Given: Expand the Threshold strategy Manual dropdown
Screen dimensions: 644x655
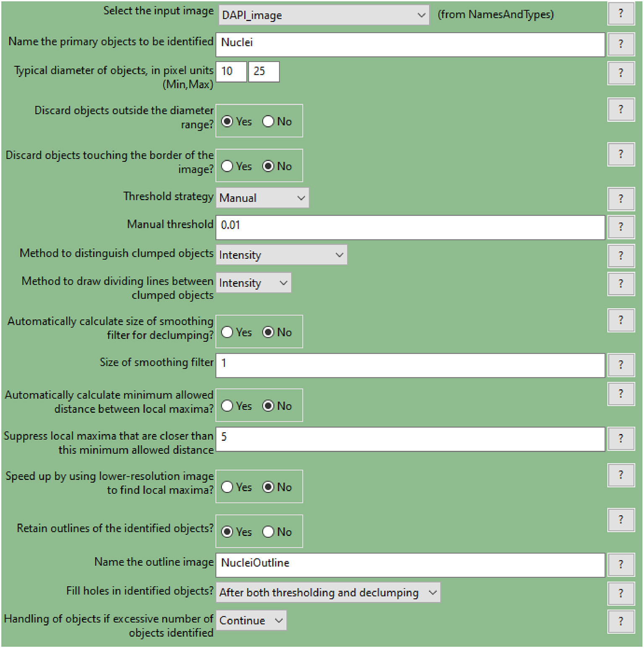Looking at the screenshot, I should [x=262, y=198].
